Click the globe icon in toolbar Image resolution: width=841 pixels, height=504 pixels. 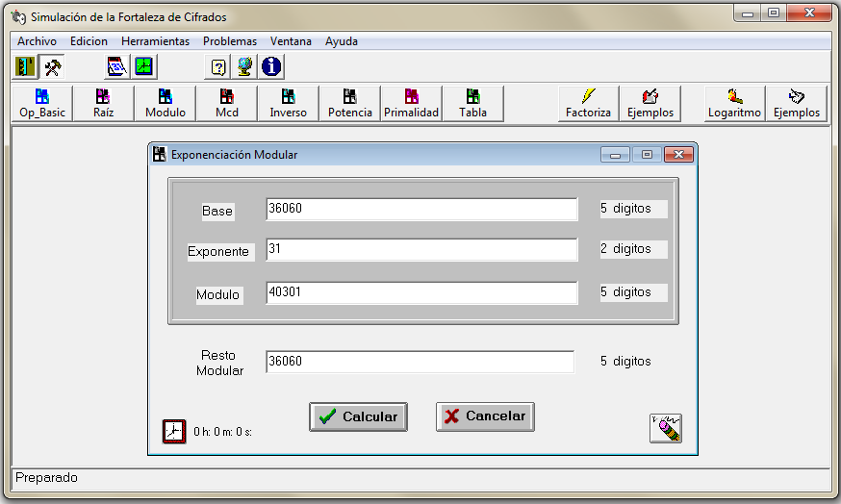click(245, 66)
